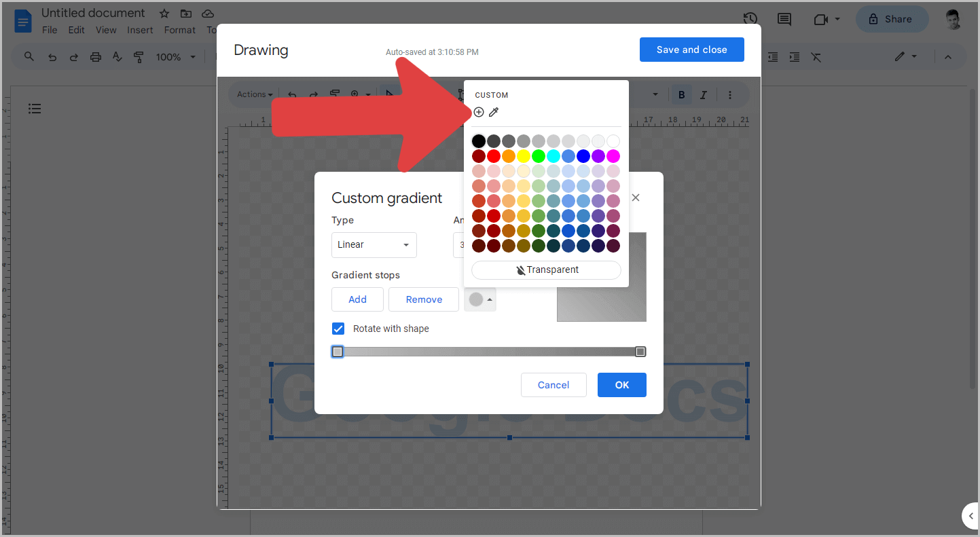Move the document using the folder icon
The width and height of the screenshot is (980, 537).
coord(186,14)
